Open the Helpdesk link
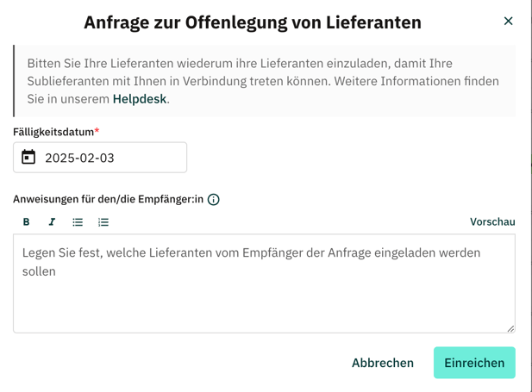The image size is (532, 392). [x=140, y=99]
